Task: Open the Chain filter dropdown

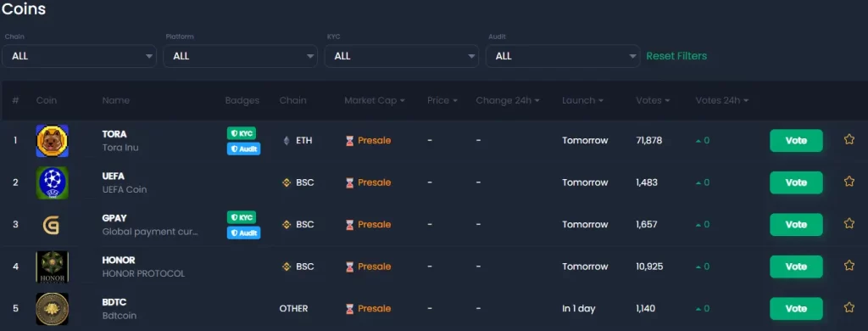Action: coord(79,56)
